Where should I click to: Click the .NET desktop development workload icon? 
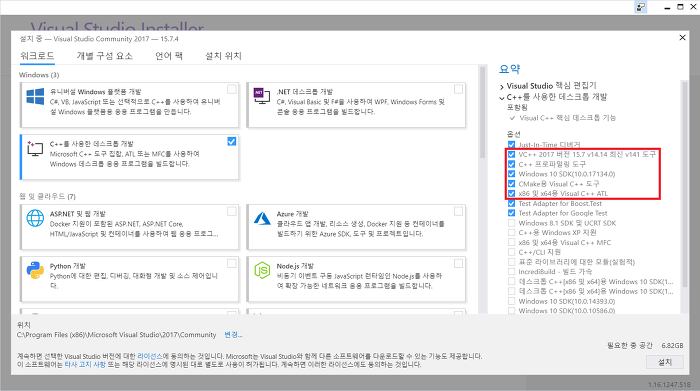coord(262,96)
